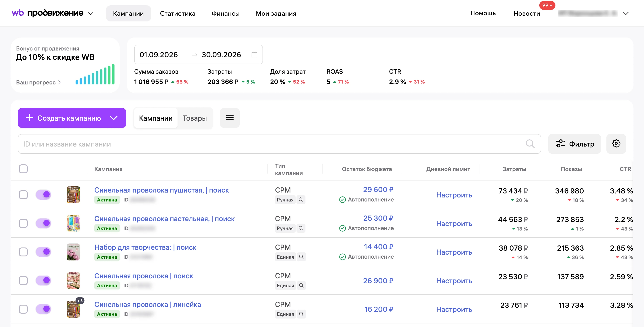Switch to the Товары tab
Viewport: 644px width, 327px height.
pyautogui.click(x=195, y=118)
